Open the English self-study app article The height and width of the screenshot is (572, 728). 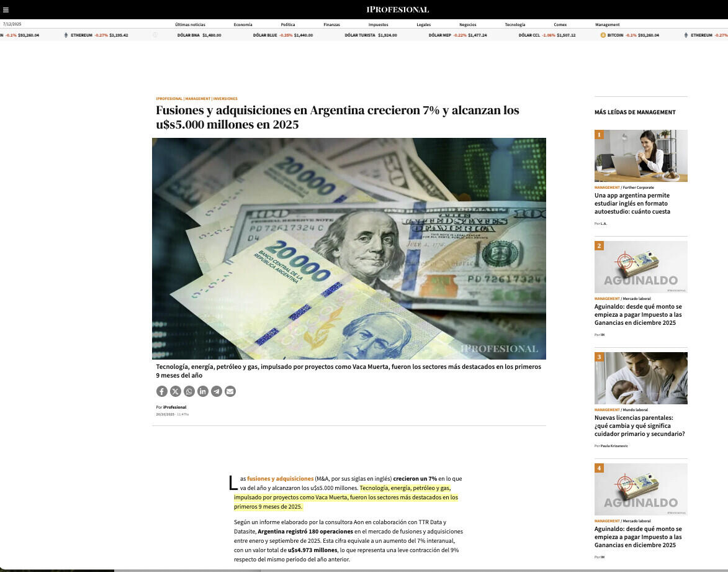[632, 203]
